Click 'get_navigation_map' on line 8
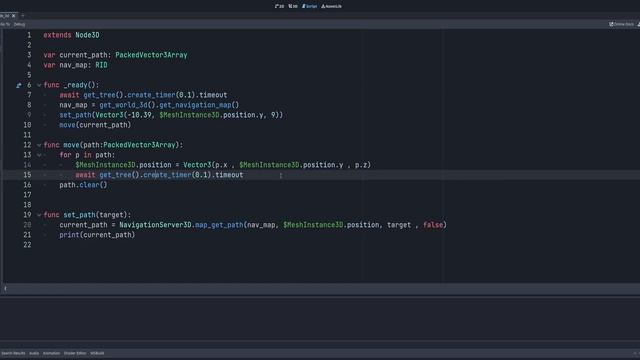The width and height of the screenshot is (640, 360). click(195, 105)
